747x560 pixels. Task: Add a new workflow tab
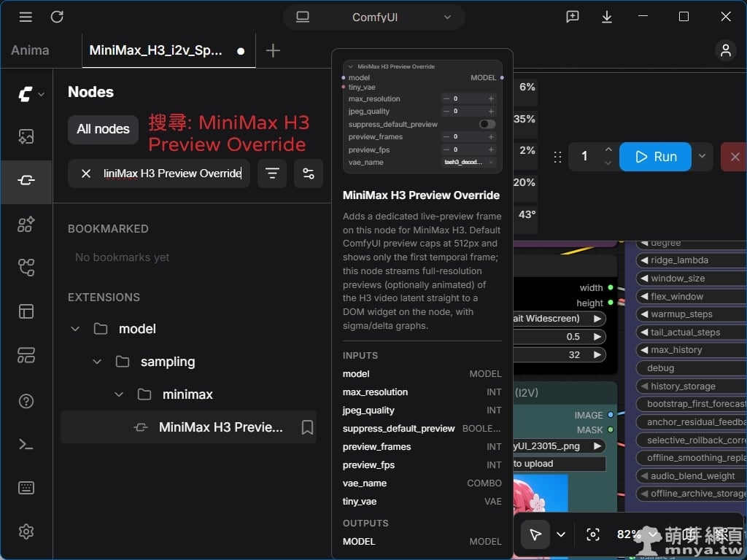pyautogui.click(x=273, y=50)
